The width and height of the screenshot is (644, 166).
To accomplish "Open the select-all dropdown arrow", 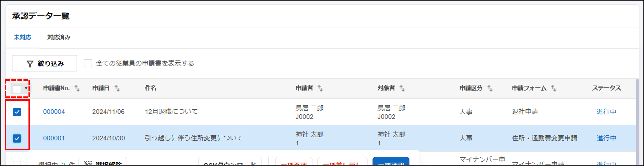I will click(26, 88).
